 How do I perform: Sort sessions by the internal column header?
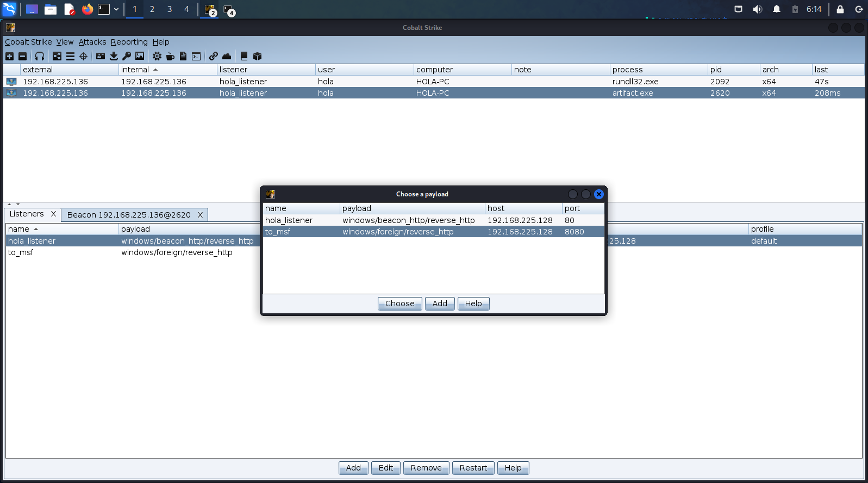167,70
